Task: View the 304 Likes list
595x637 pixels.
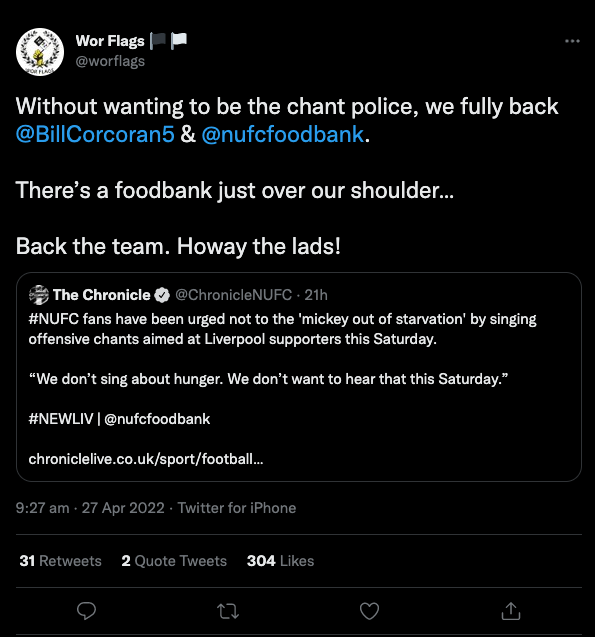Action: click(280, 561)
